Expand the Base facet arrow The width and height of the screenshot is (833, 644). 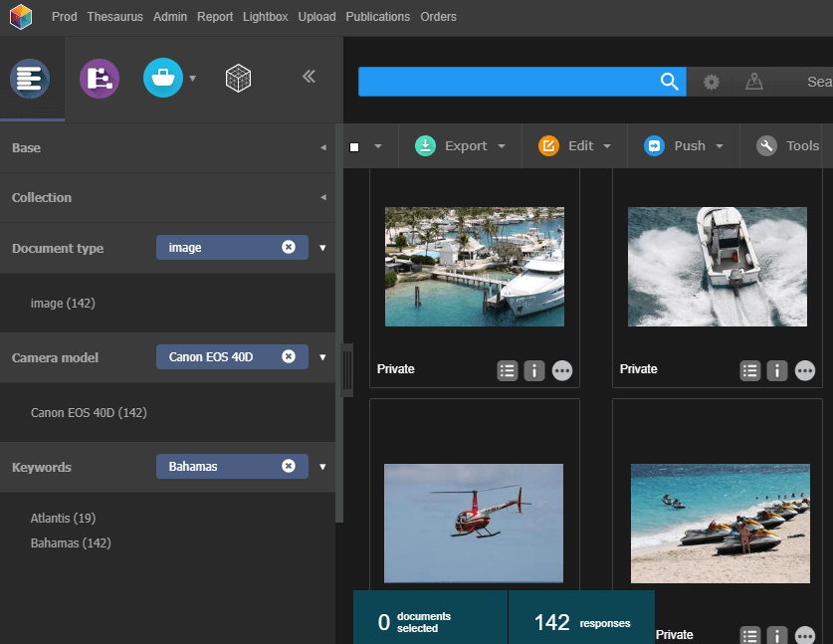323,147
